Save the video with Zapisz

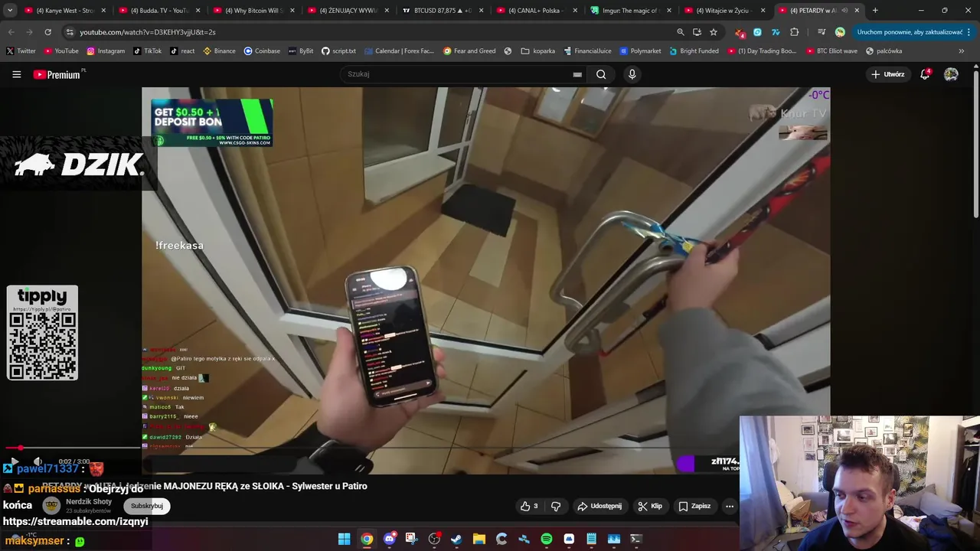[x=694, y=506]
